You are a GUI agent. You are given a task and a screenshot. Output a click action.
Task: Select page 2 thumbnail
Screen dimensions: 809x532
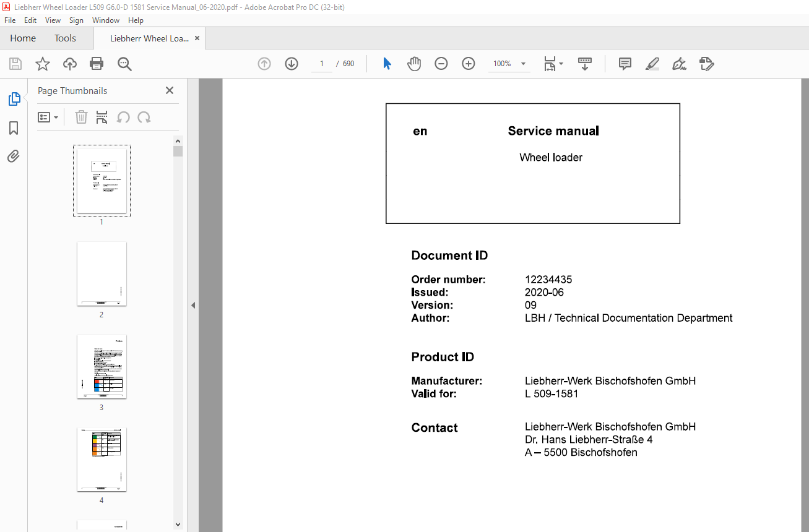pos(102,273)
